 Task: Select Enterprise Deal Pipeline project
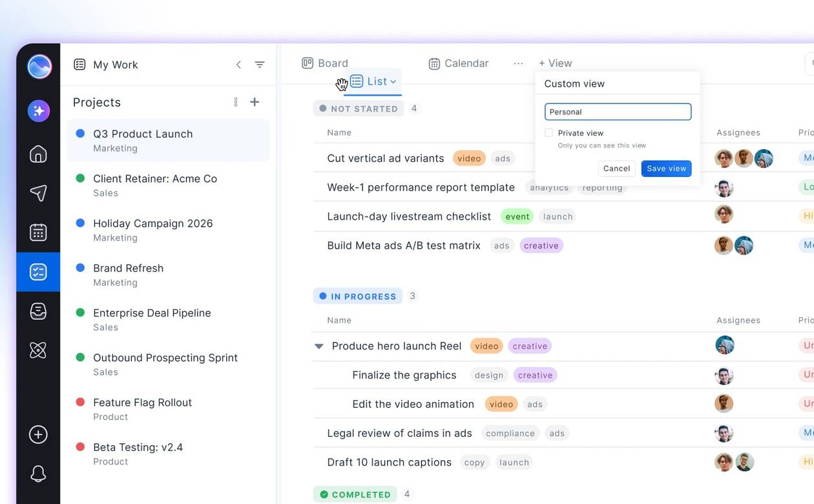pos(169,319)
